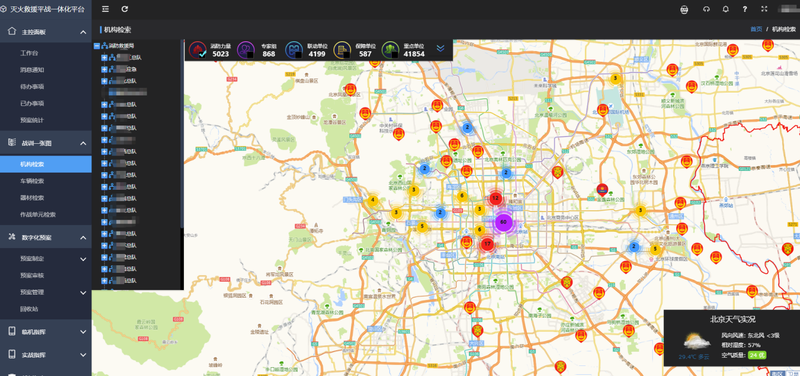Collapse the sidebar via menu-fold icon

[105, 9]
